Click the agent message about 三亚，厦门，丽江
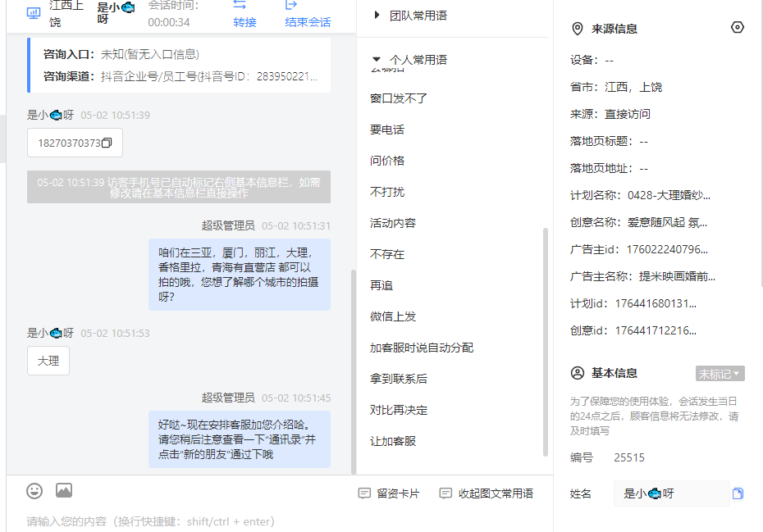 tap(240, 275)
